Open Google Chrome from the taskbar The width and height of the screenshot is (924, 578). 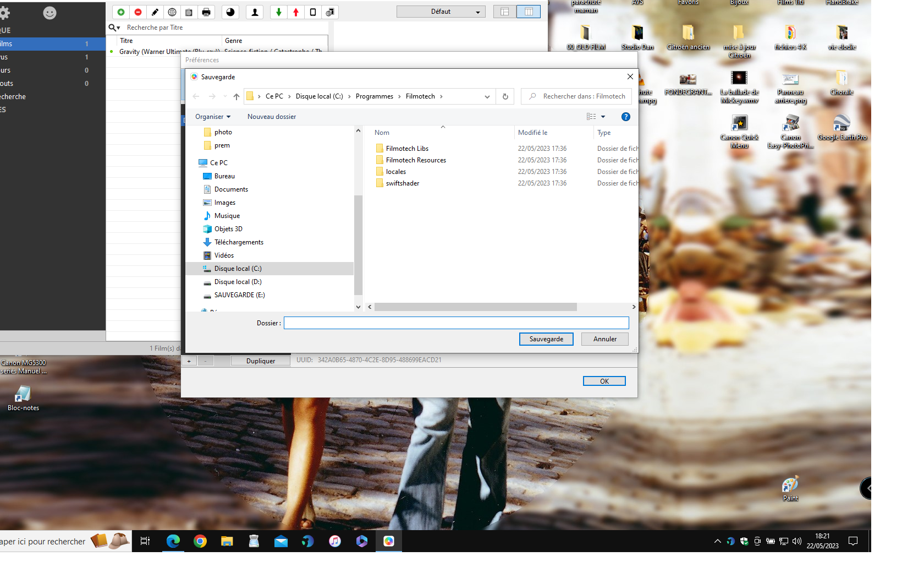(200, 542)
